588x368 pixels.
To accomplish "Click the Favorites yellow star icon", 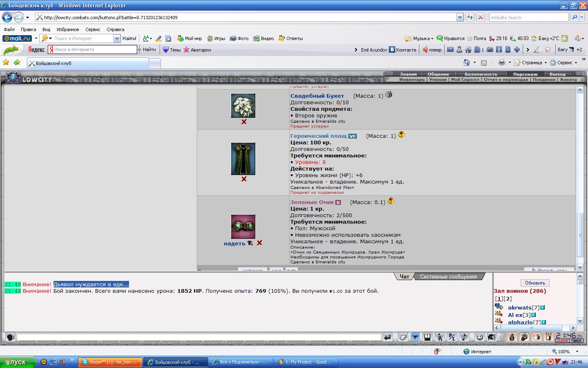I will (6, 63).
